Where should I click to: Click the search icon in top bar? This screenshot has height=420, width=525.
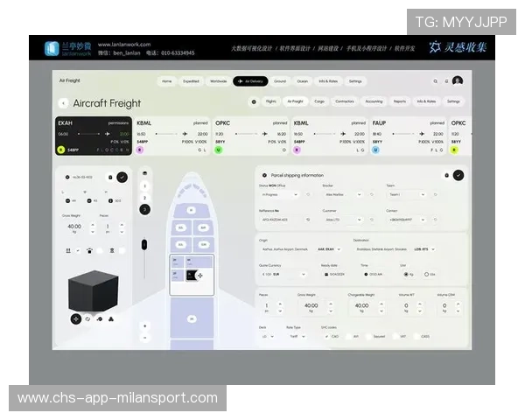click(x=435, y=81)
